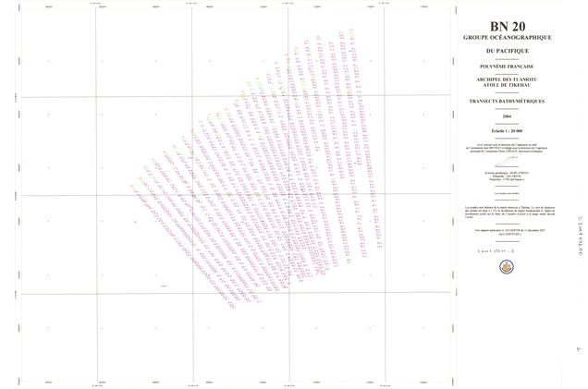Click the center of the bathymetric soundings area

[268, 176]
